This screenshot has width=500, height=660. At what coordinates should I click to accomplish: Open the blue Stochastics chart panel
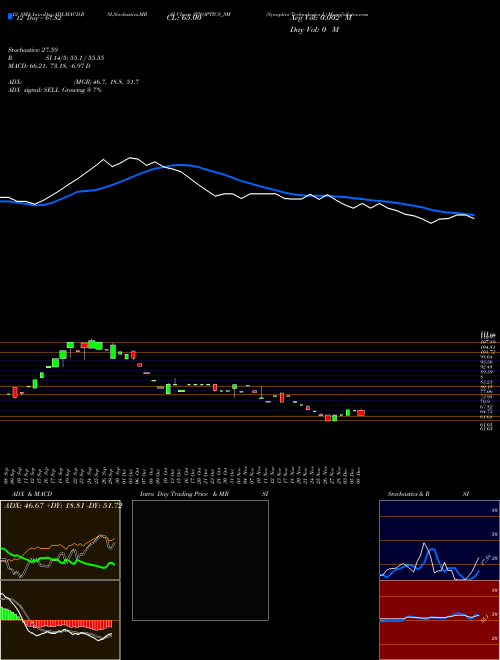439,540
